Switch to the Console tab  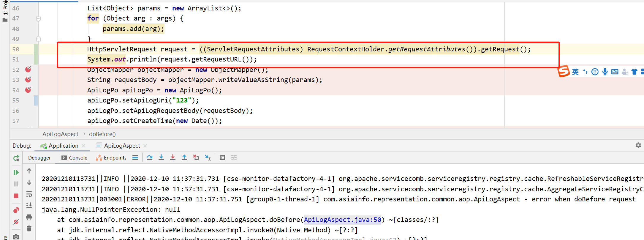pyautogui.click(x=74, y=158)
